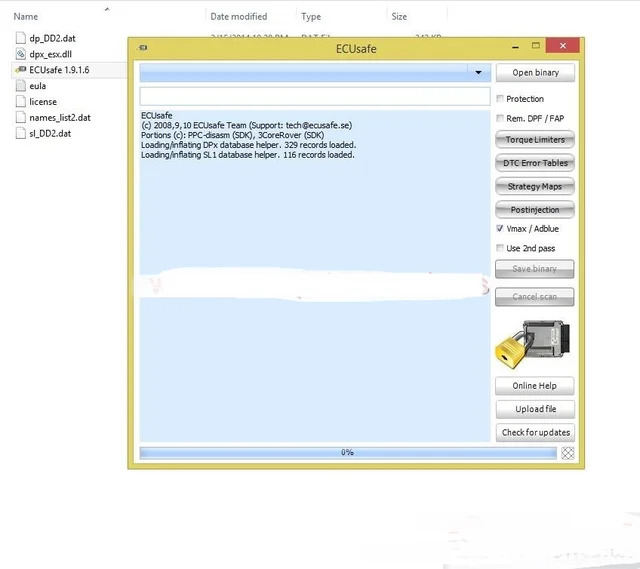Uncheck the Vmax / Adblue checkbox

(x=500, y=228)
